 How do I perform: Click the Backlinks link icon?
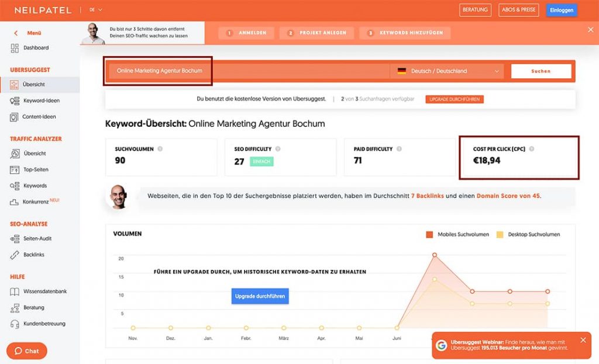15,255
